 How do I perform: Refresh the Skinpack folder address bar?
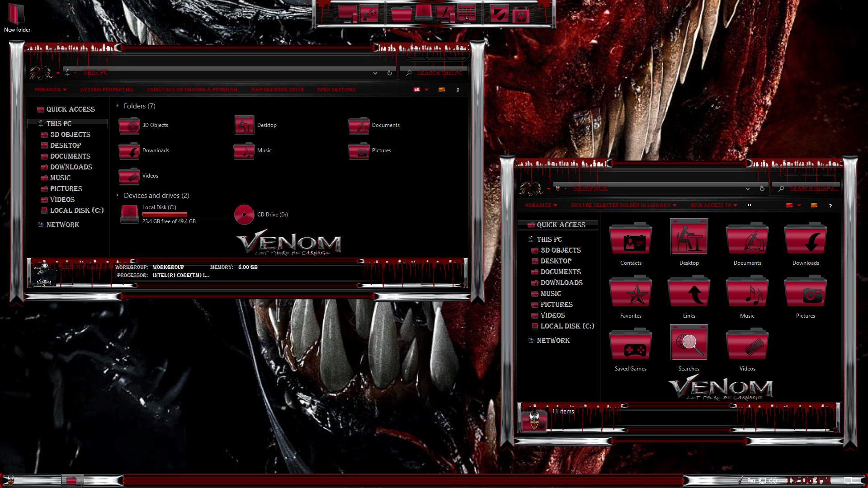[762, 189]
